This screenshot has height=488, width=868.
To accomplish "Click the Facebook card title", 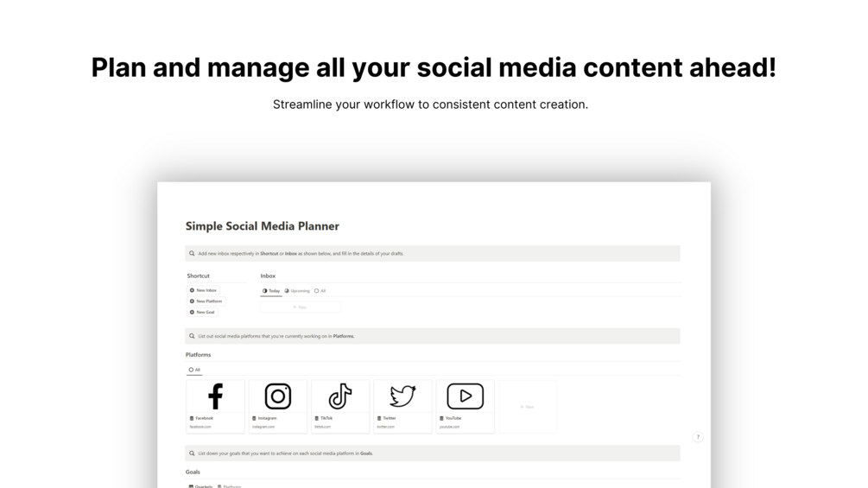I will click(x=205, y=418).
